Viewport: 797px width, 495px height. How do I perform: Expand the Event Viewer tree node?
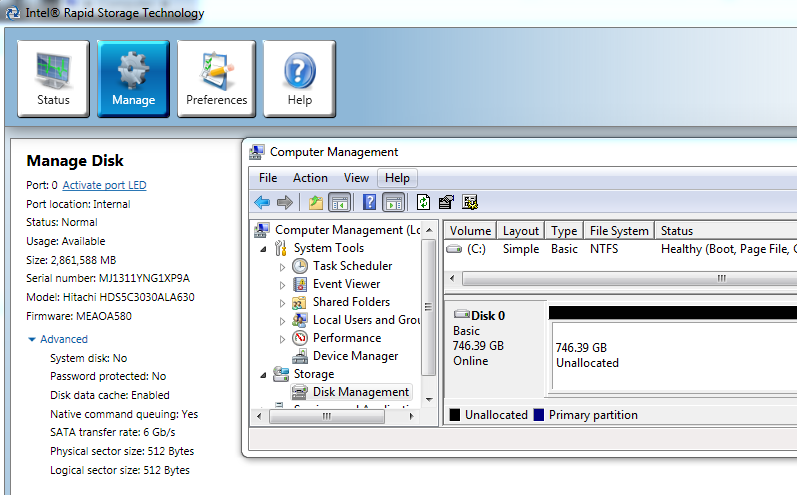[x=282, y=285]
